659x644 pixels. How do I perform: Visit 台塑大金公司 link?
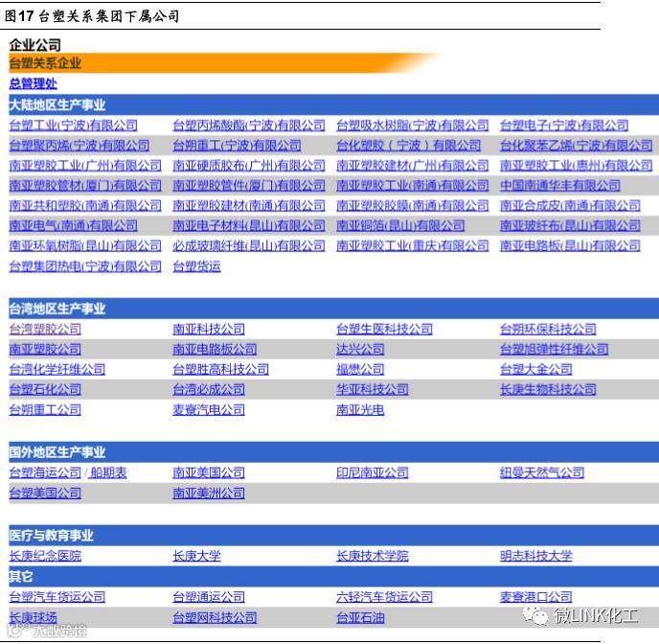click(x=535, y=370)
